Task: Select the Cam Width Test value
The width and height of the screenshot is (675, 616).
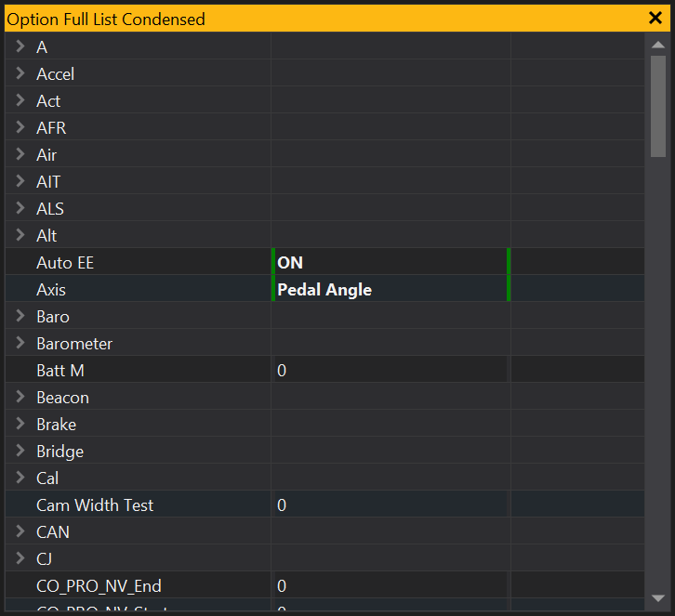Action: pos(389,505)
